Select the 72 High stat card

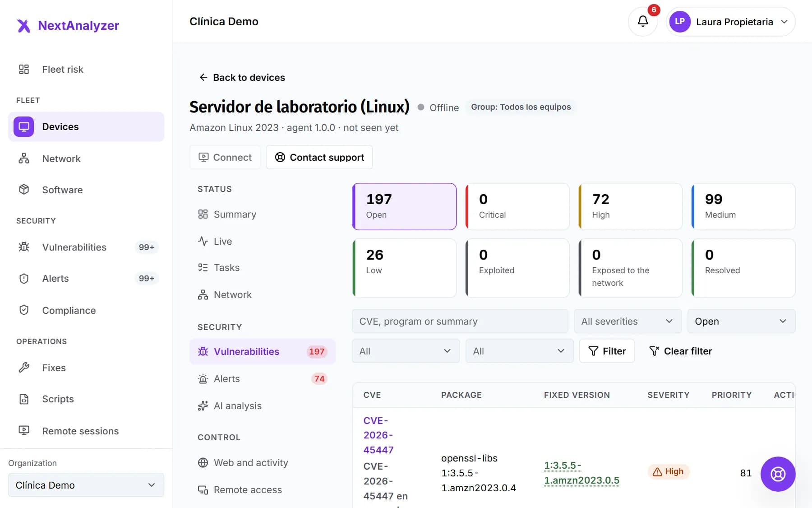tap(630, 206)
